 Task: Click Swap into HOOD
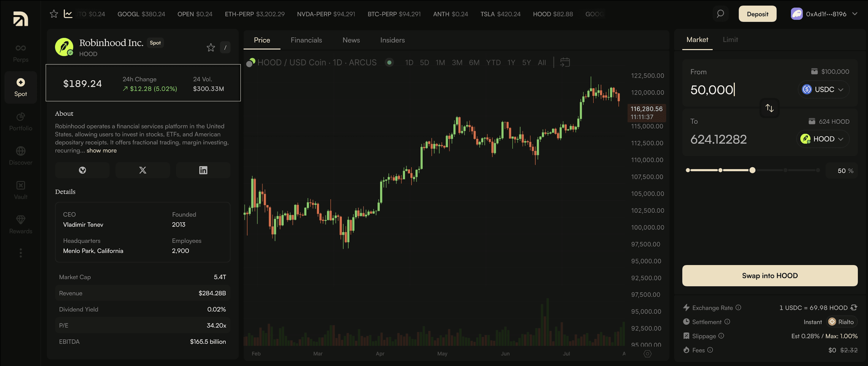(x=770, y=276)
